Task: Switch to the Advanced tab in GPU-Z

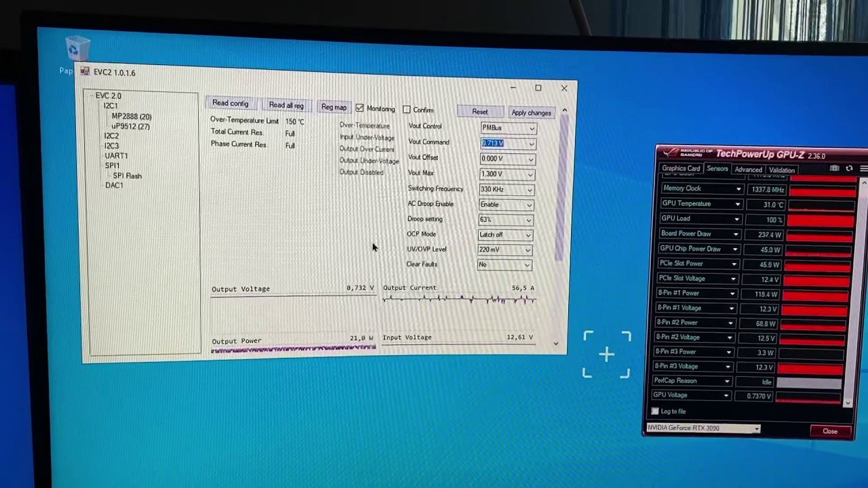Action: pos(748,169)
